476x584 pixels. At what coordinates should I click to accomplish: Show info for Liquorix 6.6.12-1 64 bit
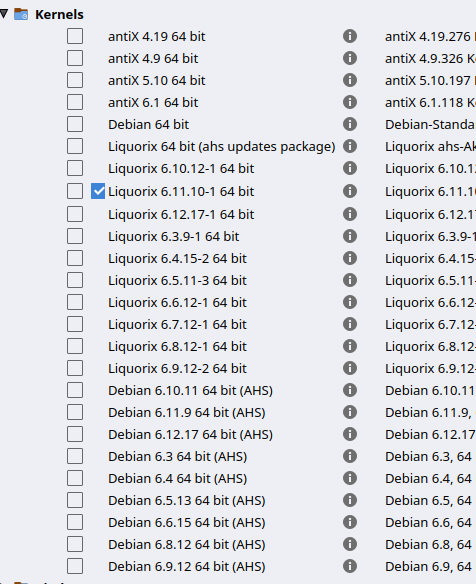350,302
